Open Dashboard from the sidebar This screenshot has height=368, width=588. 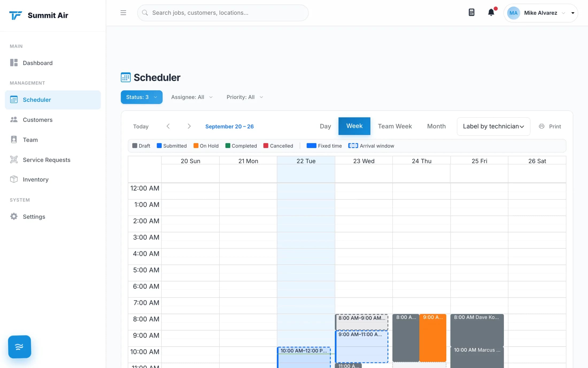(53, 63)
